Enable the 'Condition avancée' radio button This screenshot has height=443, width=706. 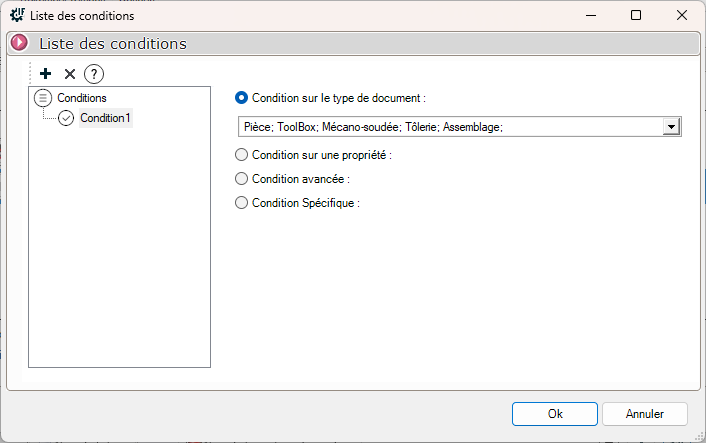tap(241, 179)
